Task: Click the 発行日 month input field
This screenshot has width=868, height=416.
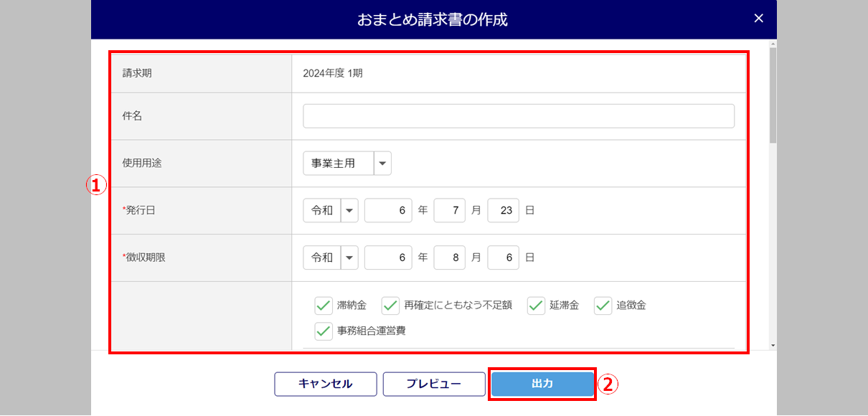Action: (450, 211)
